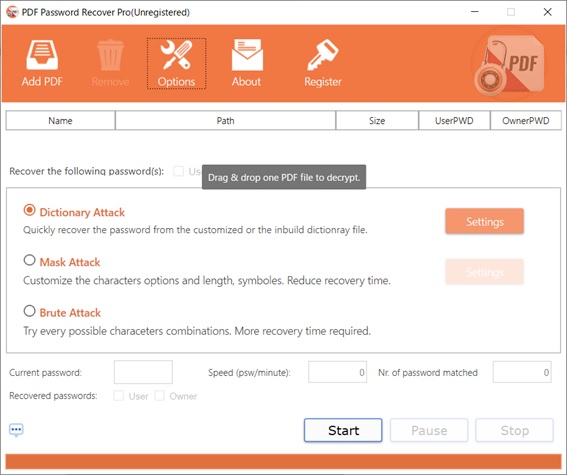Select the Brute Attack radio button
The height and width of the screenshot is (475, 567).
click(x=29, y=311)
